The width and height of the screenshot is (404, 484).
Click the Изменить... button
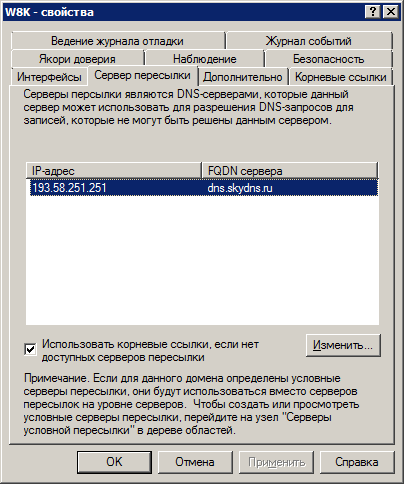click(x=343, y=345)
